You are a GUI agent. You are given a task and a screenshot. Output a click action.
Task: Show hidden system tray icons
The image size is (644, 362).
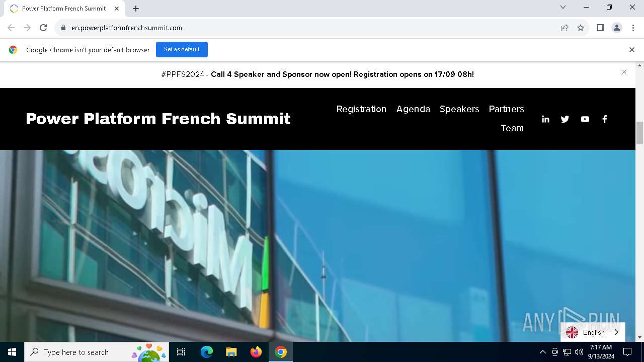(543, 352)
